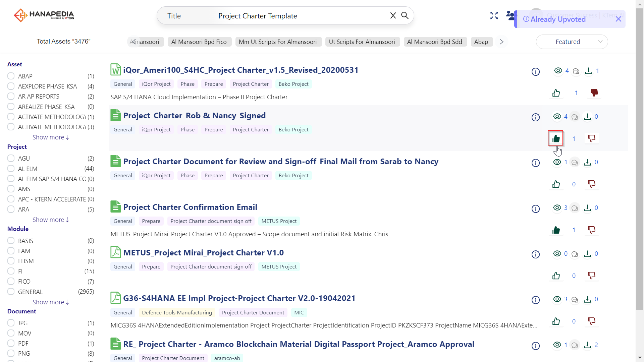
Task: Select Mm Ut Scripts For Almansoori tag
Action: (278, 42)
